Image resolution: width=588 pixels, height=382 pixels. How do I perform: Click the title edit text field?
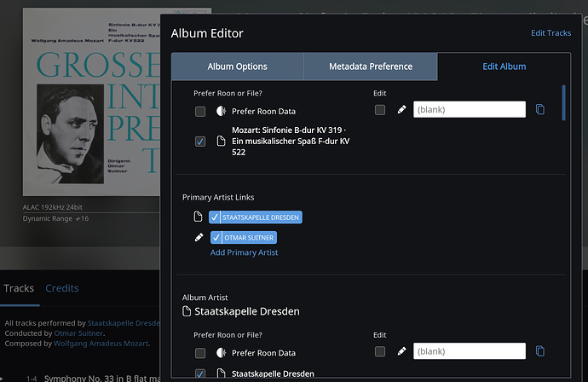pyautogui.click(x=470, y=109)
